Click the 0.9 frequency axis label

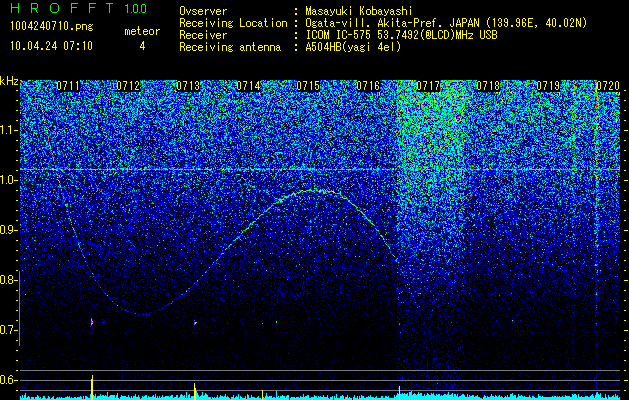tap(9, 230)
